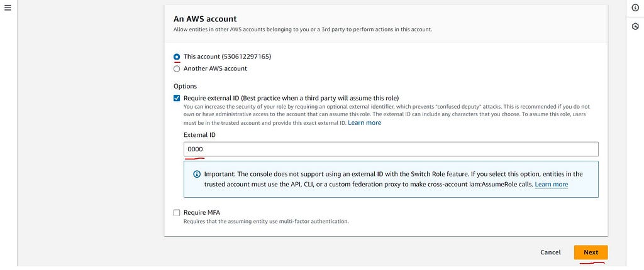Open the hamburger navigation menu

tap(8, 8)
